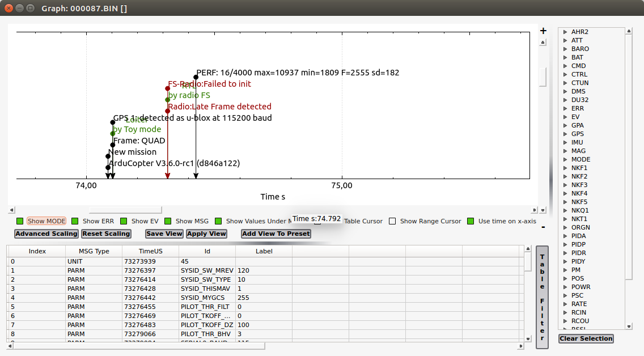Click the PERF message marker on graph
This screenshot has width=644, height=356.
[196, 77]
